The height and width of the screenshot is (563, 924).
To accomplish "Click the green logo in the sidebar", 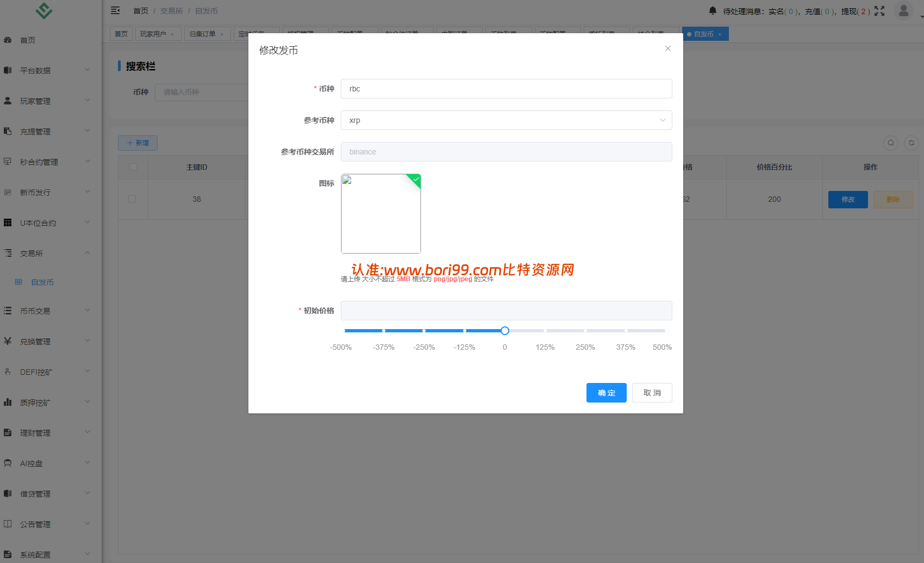I will coord(44,10).
